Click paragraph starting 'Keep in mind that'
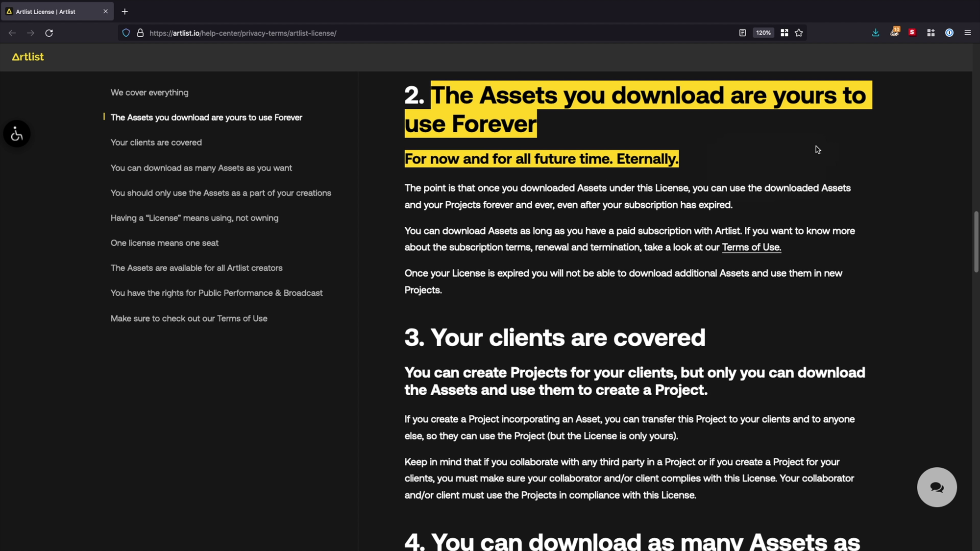The height and width of the screenshot is (551, 980). (x=629, y=479)
